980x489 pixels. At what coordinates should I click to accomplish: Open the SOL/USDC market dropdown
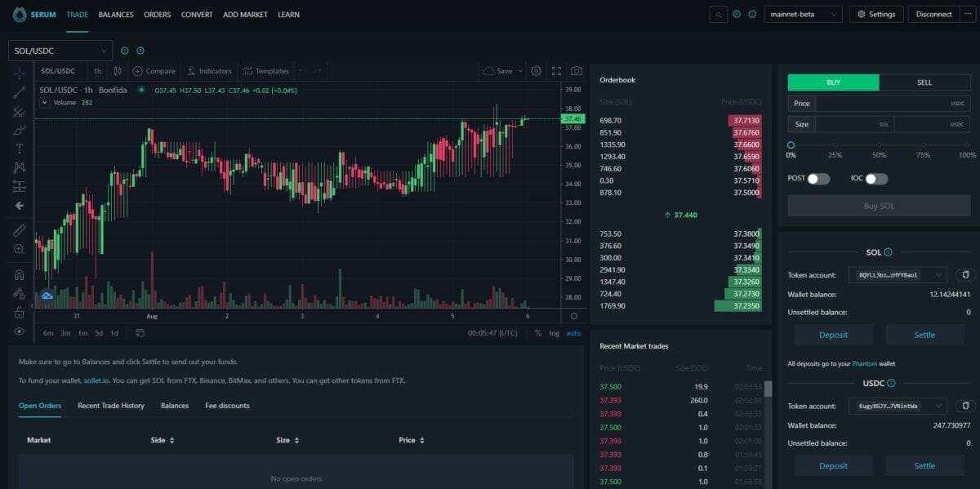click(60, 51)
